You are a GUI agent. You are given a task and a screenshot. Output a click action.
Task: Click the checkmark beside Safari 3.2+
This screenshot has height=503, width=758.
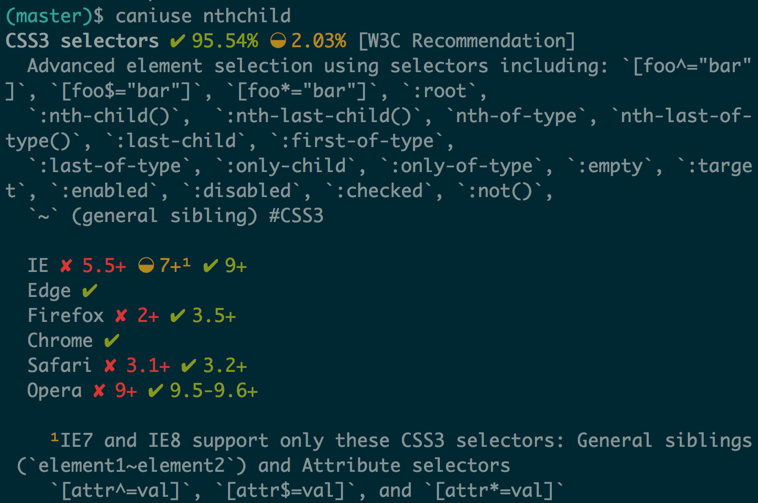click(189, 366)
